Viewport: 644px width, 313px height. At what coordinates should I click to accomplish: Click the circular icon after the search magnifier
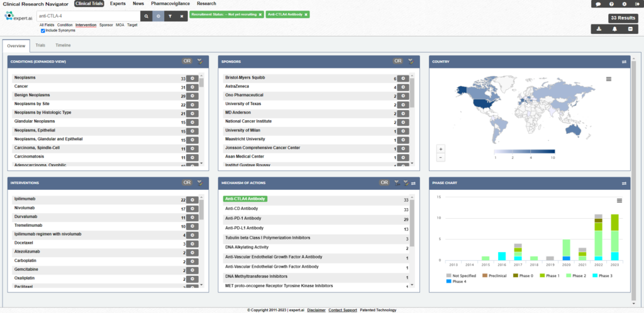pyautogui.click(x=158, y=16)
